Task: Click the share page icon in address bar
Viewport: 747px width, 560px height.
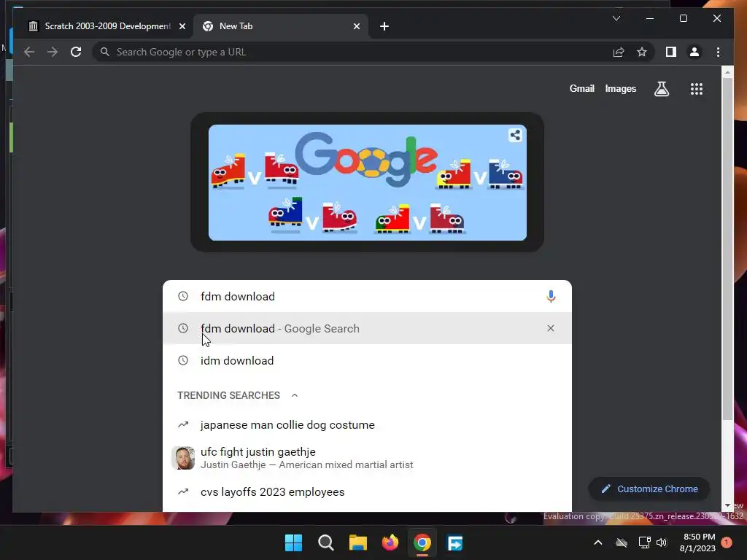Action: coord(619,52)
